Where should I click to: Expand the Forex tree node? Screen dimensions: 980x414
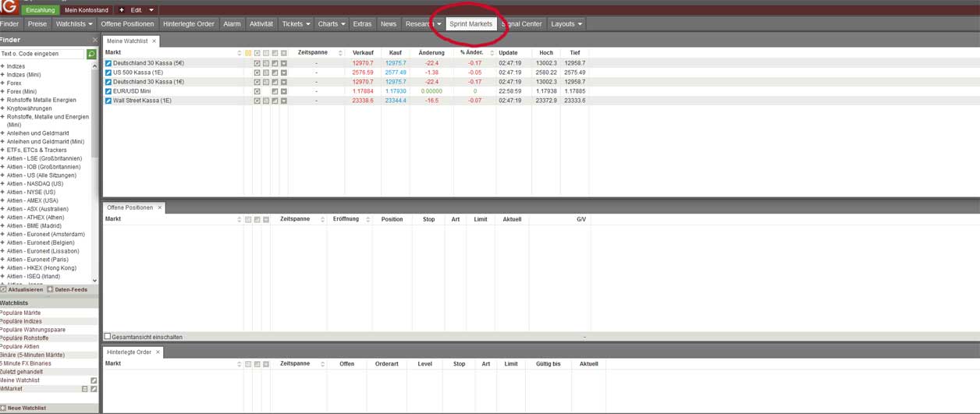(3, 83)
